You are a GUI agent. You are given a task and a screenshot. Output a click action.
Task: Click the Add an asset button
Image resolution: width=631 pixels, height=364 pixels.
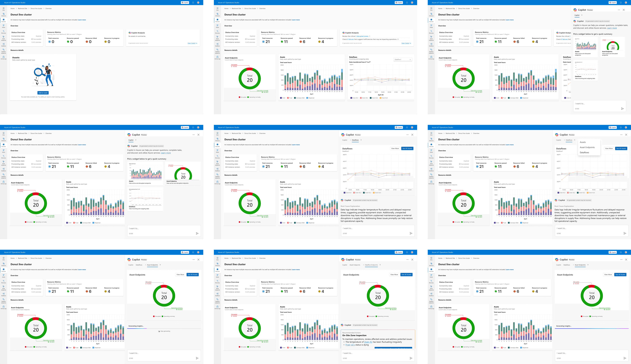(43, 93)
